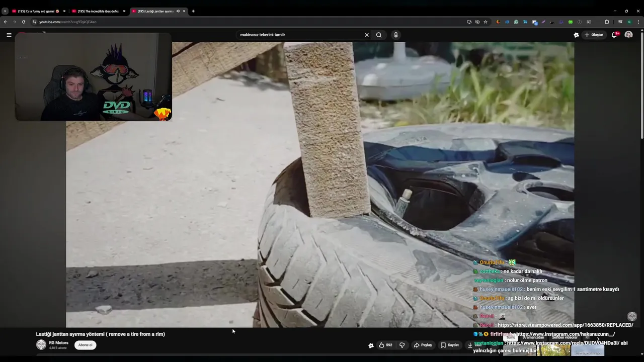This screenshot has width=644, height=362.
Task: Open a new browser tab
Action: [x=193, y=11]
